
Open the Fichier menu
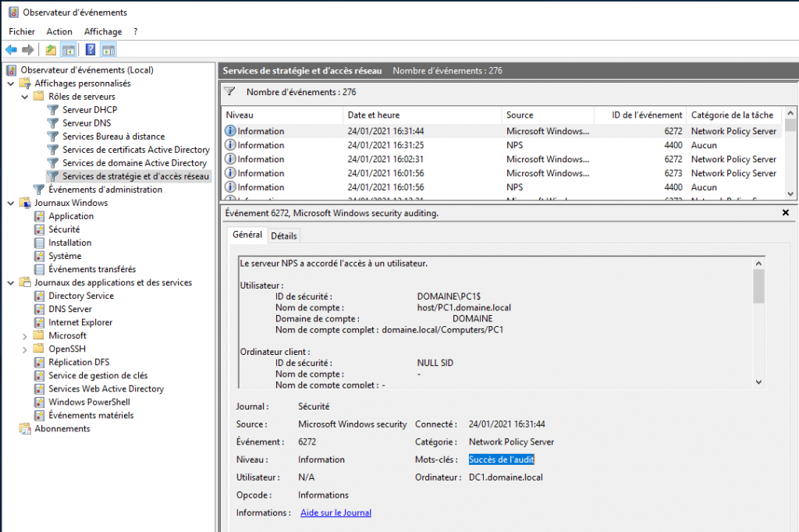click(x=22, y=32)
